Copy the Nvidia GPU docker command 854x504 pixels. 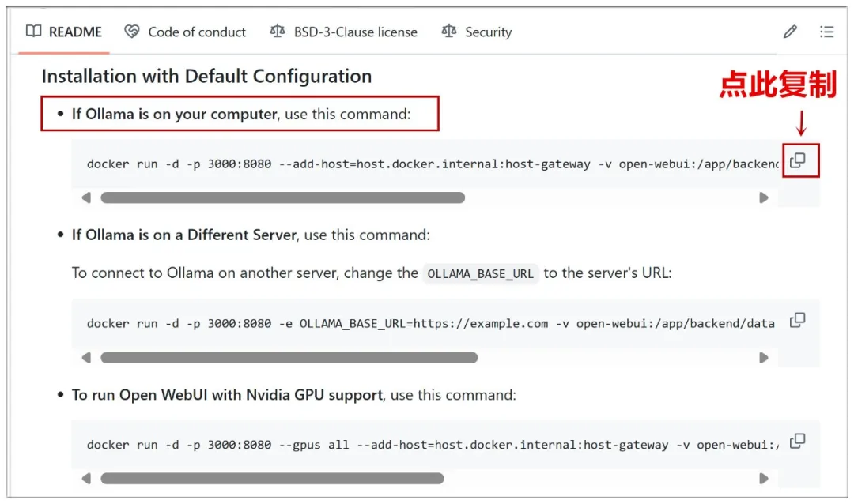798,441
